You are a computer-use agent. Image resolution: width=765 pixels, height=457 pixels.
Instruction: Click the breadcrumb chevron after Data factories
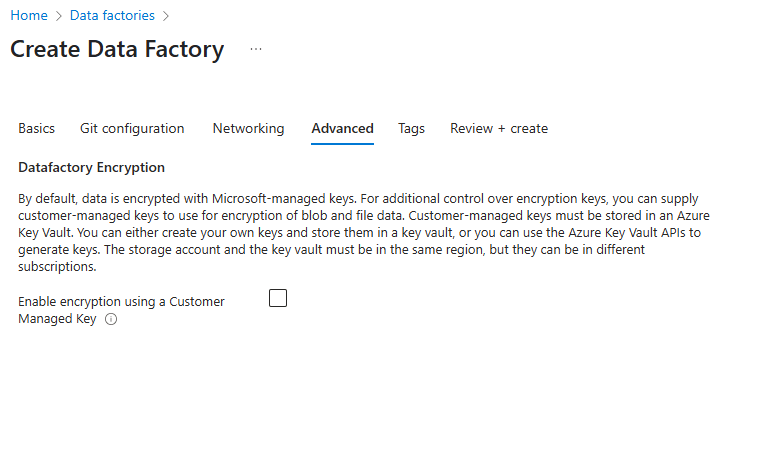[x=165, y=16]
